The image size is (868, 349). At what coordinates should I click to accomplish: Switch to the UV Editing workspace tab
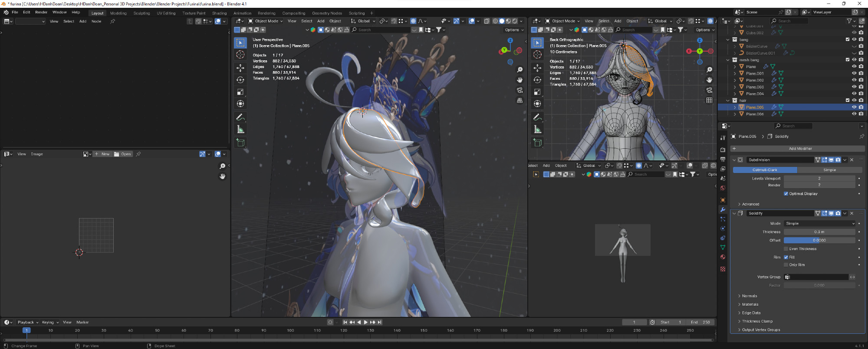166,13
